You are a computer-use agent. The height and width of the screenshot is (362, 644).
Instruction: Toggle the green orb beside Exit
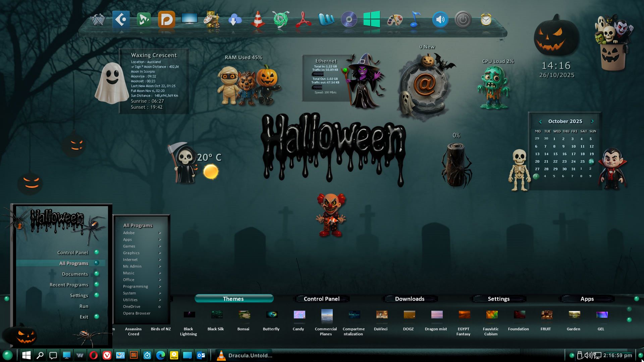point(97,316)
